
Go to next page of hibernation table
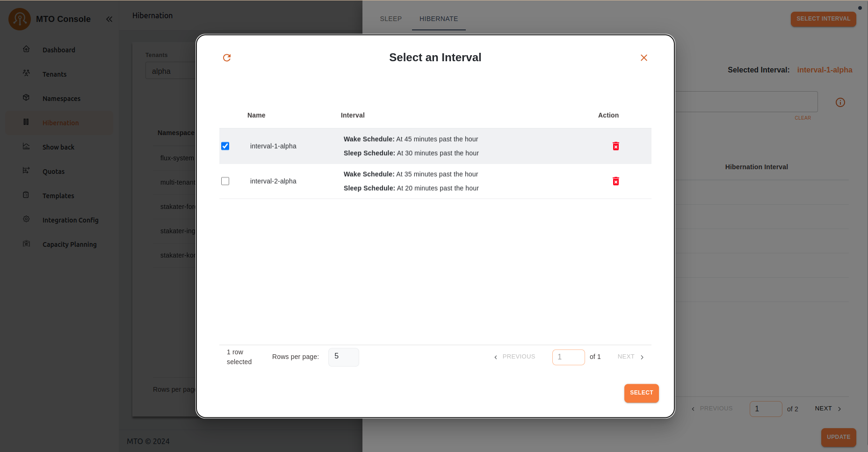(x=828, y=409)
